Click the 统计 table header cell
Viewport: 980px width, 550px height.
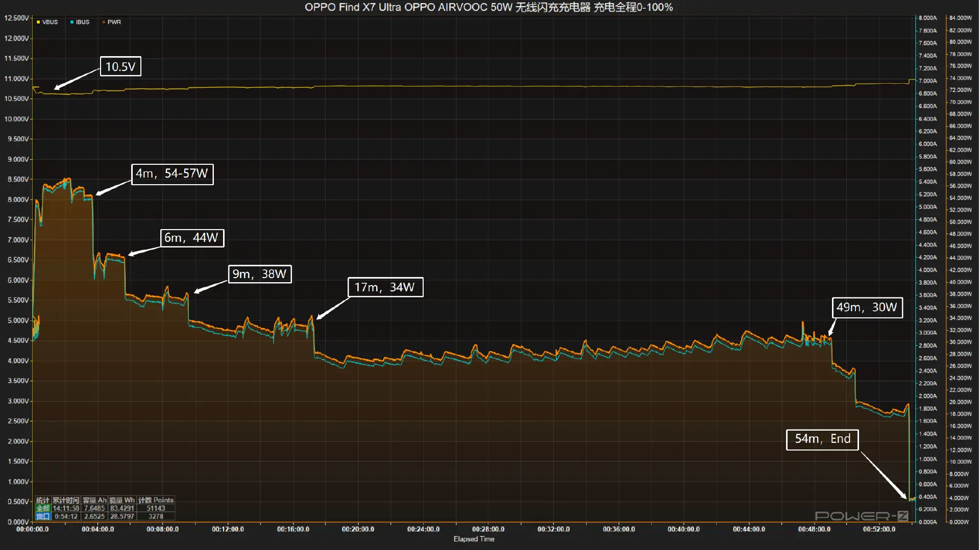pos(43,500)
